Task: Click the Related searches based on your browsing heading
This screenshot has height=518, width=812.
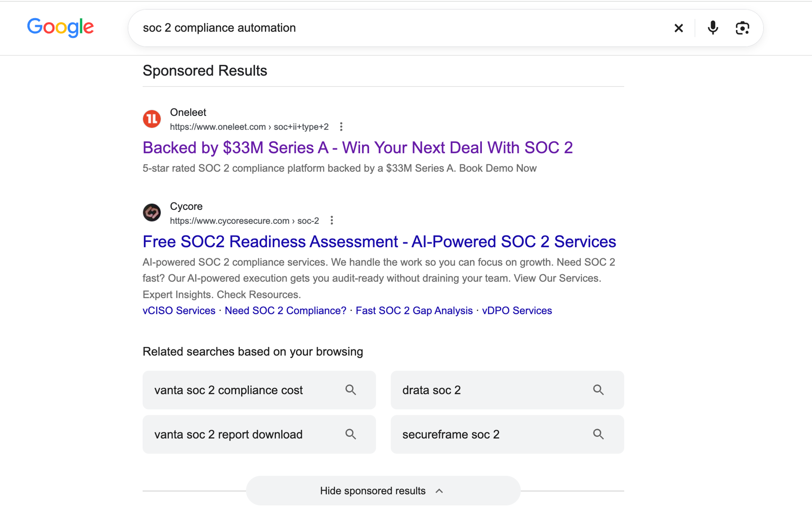Action: (252, 352)
